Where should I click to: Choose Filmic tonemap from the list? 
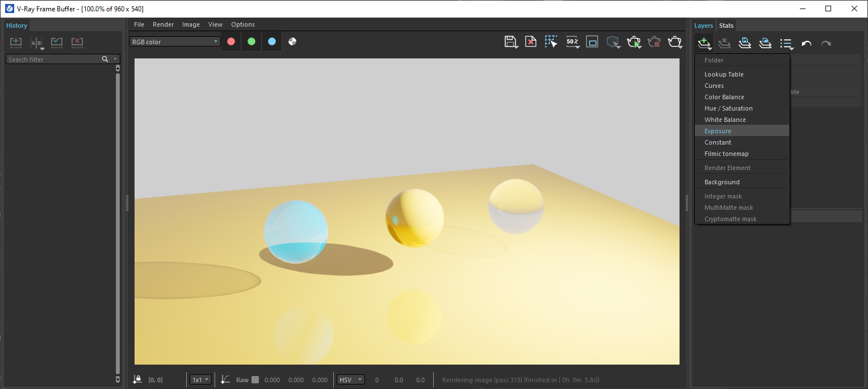[x=726, y=154]
